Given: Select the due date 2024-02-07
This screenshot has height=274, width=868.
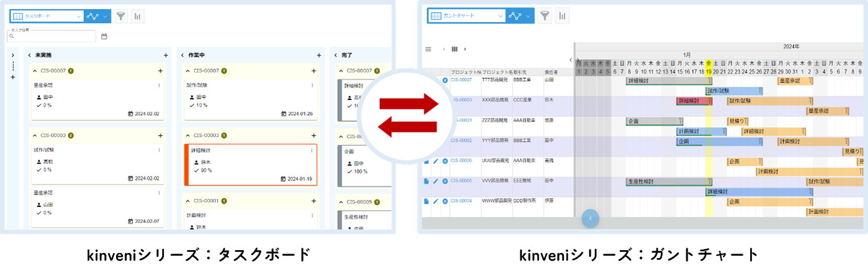Looking at the screenshot, I should [x=144, y=221].
